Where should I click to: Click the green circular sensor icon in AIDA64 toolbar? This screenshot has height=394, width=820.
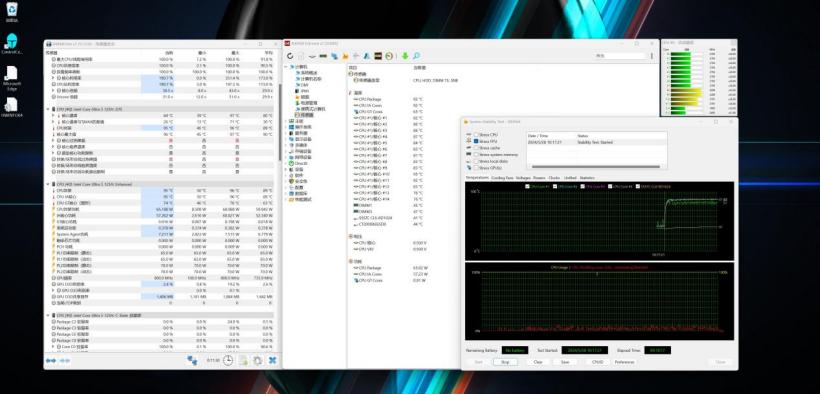click(389, 56)
